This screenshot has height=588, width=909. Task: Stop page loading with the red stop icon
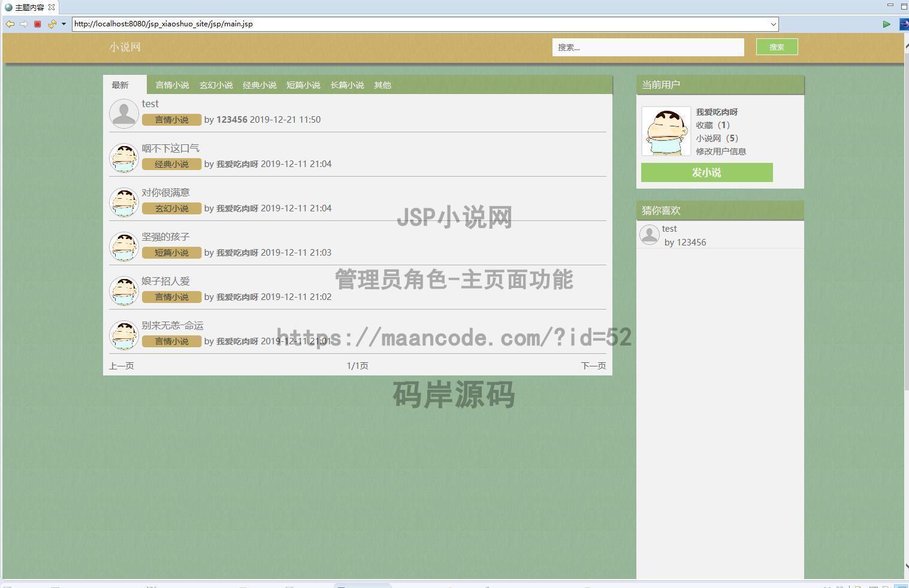pyautogui.click(x=37, y=24)
